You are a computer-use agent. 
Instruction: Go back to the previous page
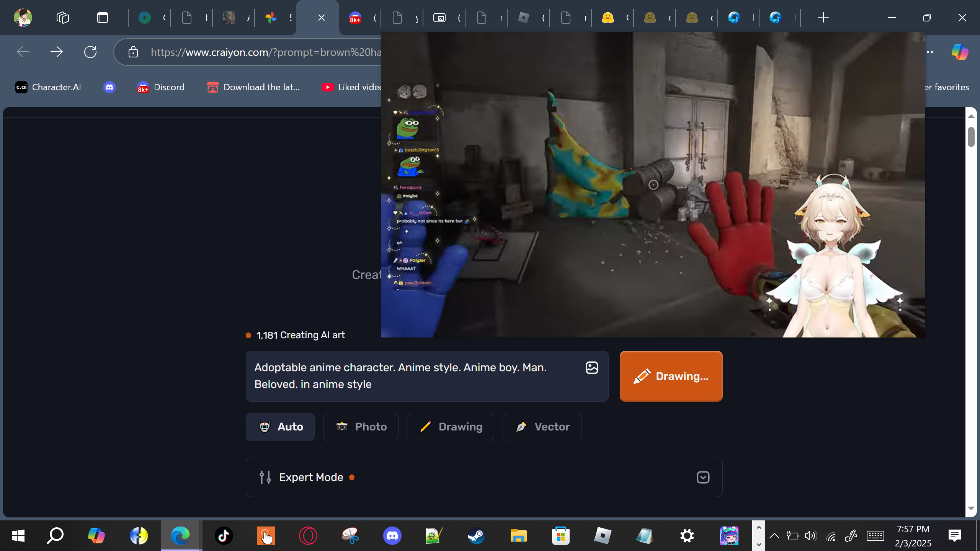coord(23,52)
